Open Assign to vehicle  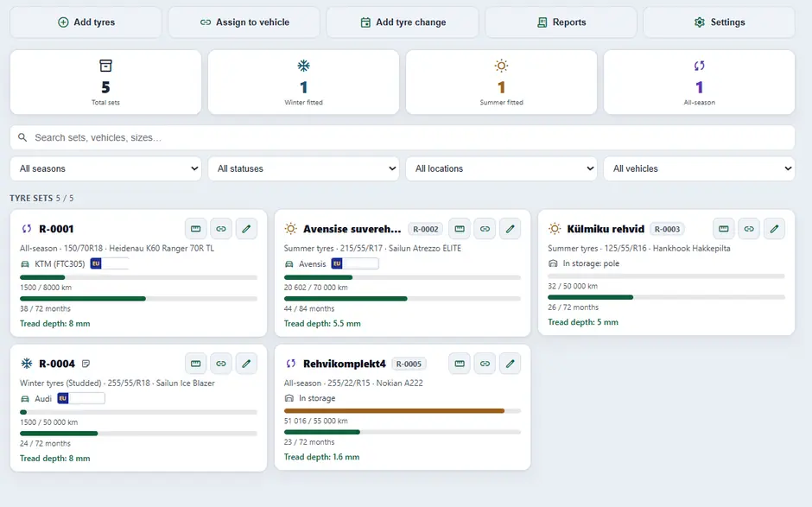[x=244, y=22]
